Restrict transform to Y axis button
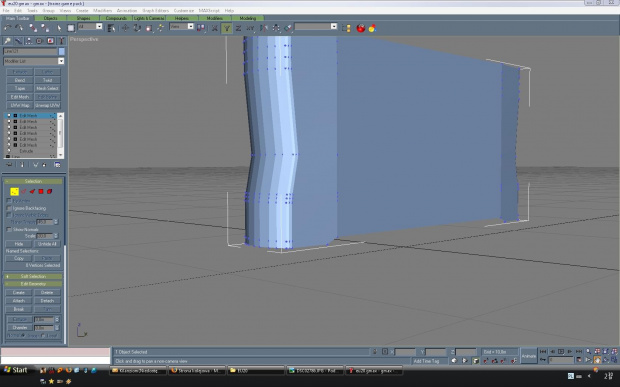The height and width of the screenshot is (387, 620). coord(227,28)
